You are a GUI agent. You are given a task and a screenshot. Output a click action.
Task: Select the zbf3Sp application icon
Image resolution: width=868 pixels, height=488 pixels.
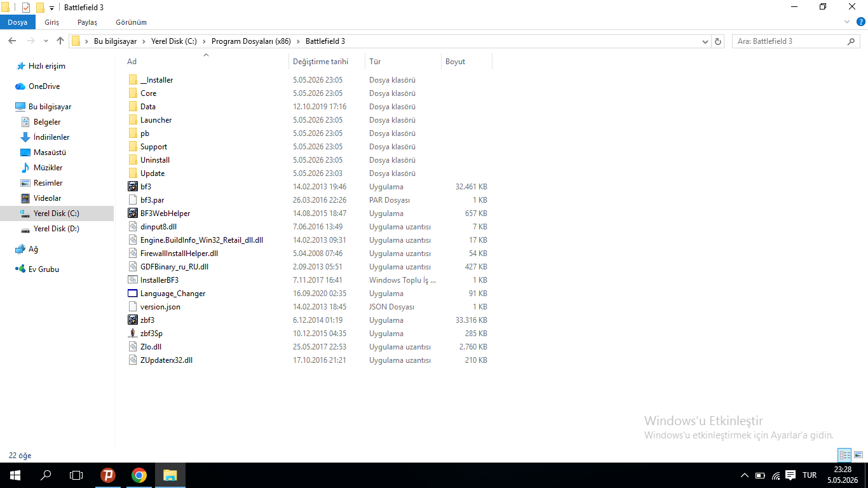coord(133,334)
